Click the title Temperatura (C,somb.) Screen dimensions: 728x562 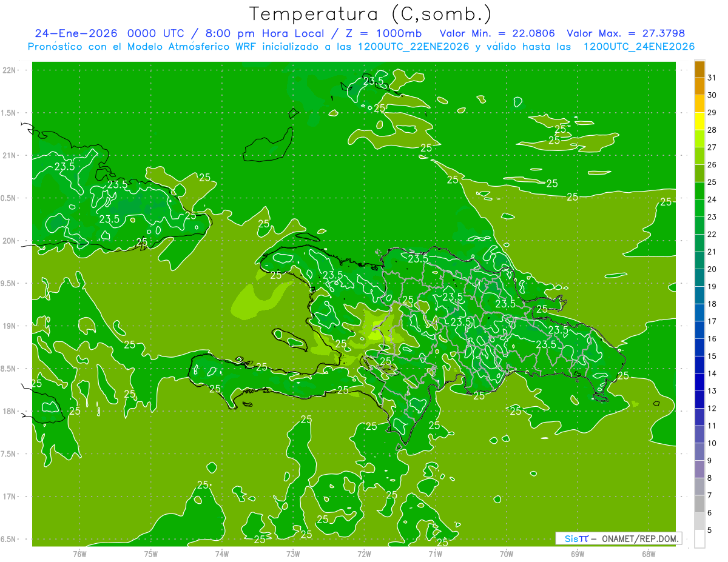[370, 15]
